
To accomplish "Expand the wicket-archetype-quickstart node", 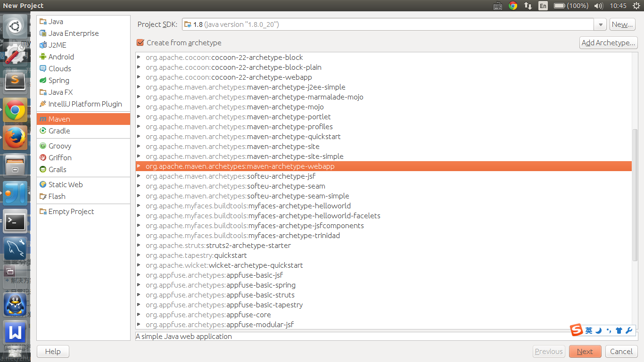I will click(x=139, y=265).
